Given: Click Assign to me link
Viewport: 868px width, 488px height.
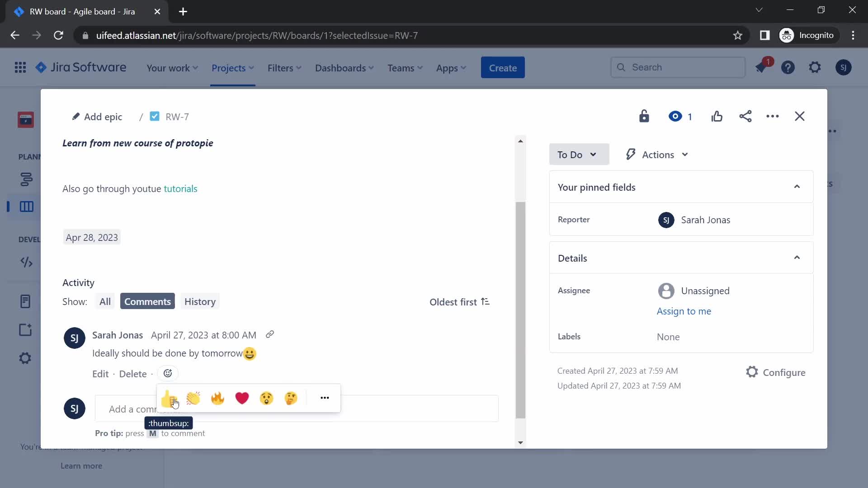Looking at the screenshot, I should tap(684, 310).
